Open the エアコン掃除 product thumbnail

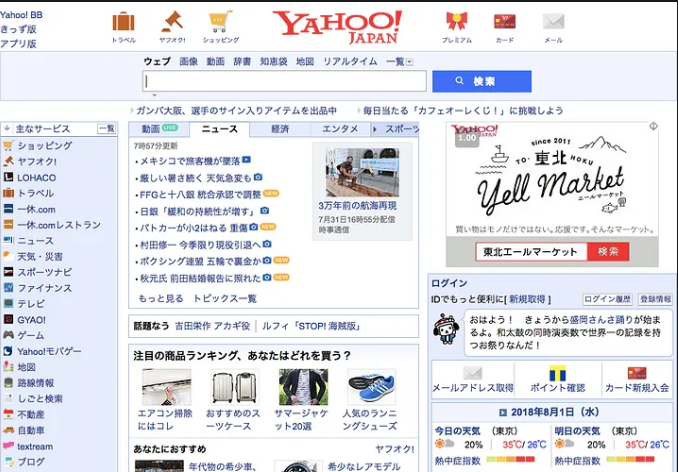coord(166,387)
